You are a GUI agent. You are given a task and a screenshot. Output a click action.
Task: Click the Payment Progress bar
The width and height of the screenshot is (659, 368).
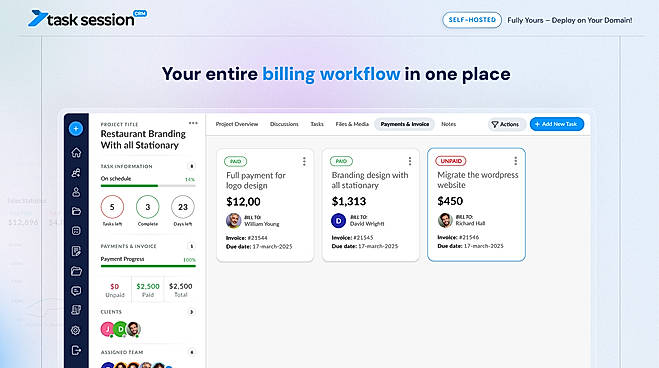coord(148,265)
